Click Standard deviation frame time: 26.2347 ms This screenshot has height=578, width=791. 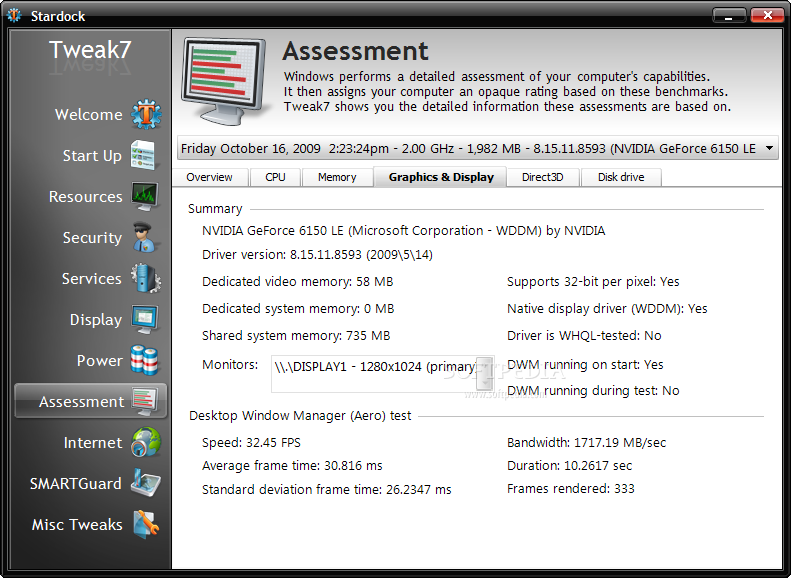click(326, 489)
